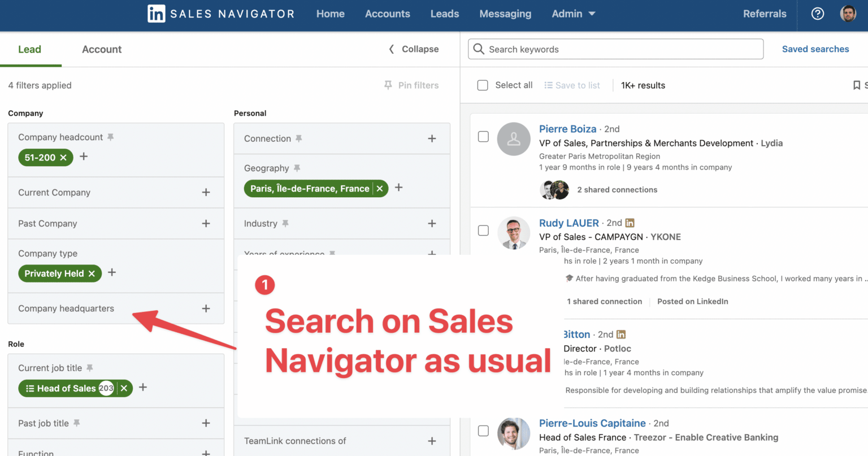Switch to the Account tab
This screenshot has height=456, width=868.
click(x=102, y=49)
